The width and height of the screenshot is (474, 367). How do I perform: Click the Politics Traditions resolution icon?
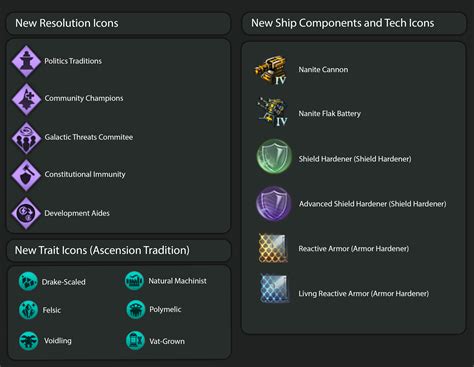[x=26, y=61]
